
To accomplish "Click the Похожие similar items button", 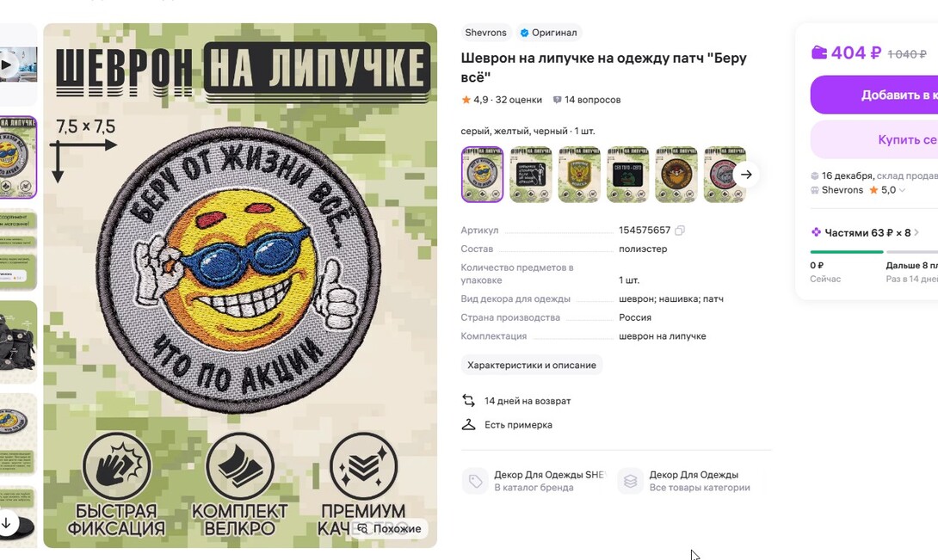I will 390,529.
